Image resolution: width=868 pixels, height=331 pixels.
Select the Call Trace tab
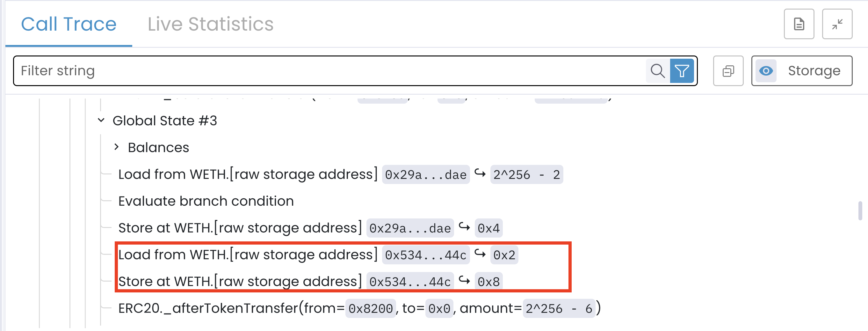point(69,24)
